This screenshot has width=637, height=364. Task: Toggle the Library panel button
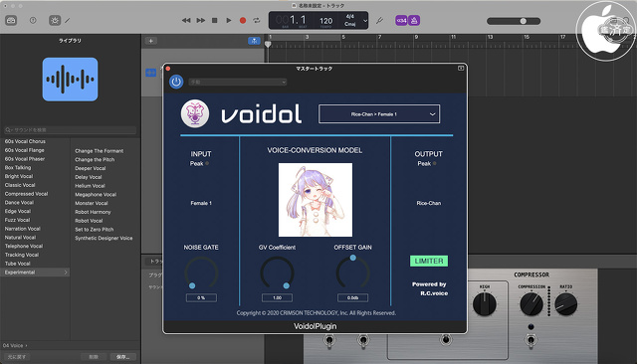(11, 20)
